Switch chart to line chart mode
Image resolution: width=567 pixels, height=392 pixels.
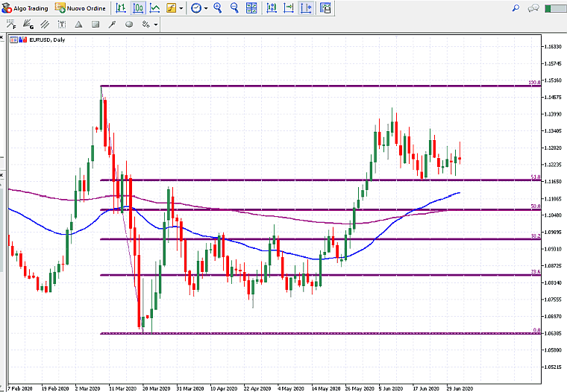[154, 8]
